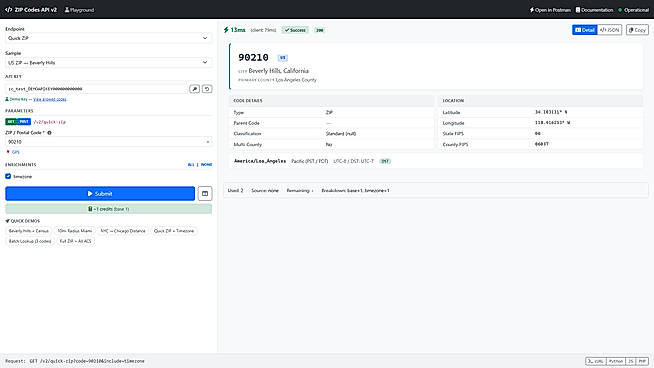Click the 200 status code badge
654x368 pixels.
click(x=319, y=30)
